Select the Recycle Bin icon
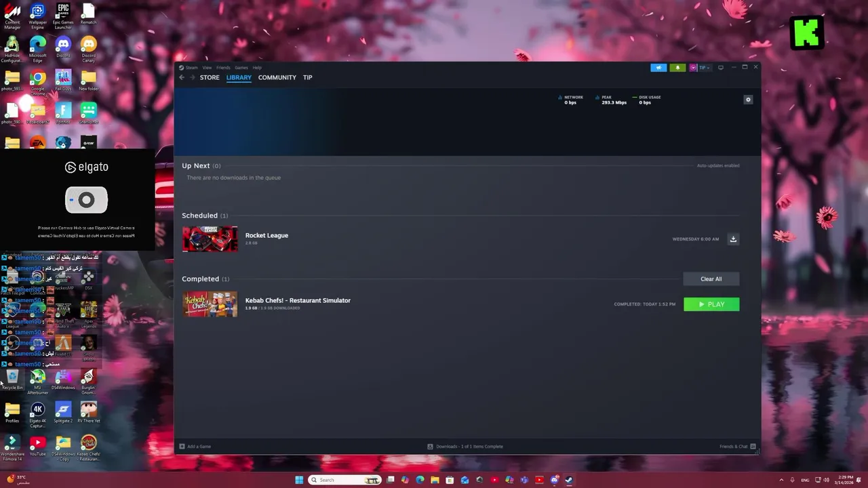Screen dimensions: 868x488 (12, 380)
